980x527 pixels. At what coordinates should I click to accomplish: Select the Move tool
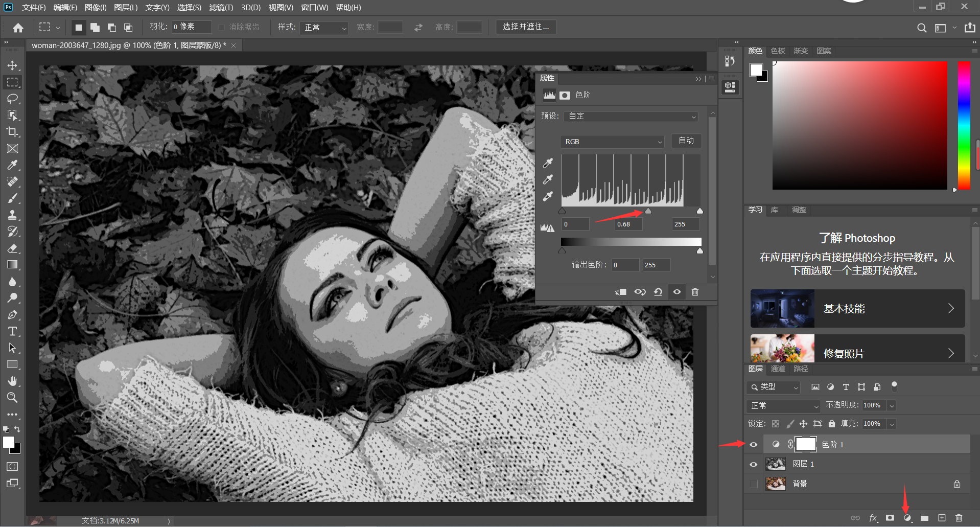tap(13, 65)
